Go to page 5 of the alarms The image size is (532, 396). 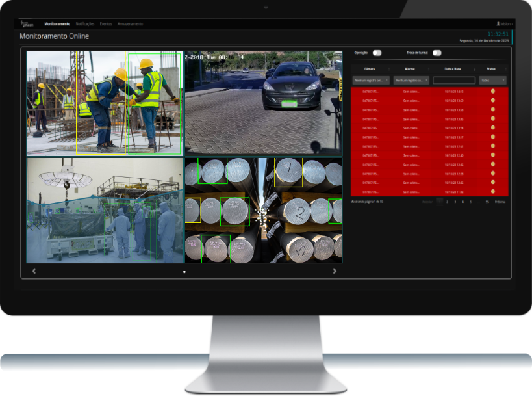pyautogui.click(x=470, y=202)
